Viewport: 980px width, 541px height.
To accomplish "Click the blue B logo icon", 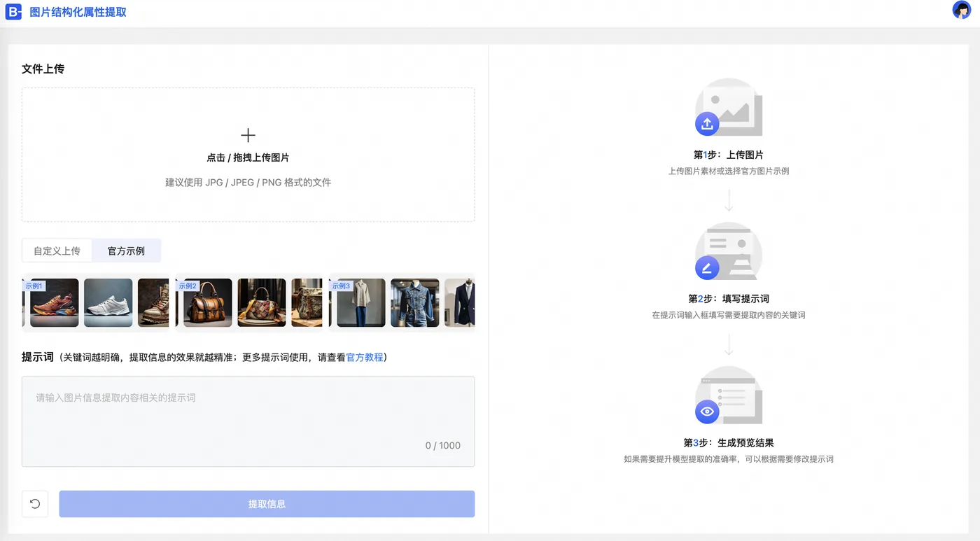I will pyautogui.click(x=14, y=12).
